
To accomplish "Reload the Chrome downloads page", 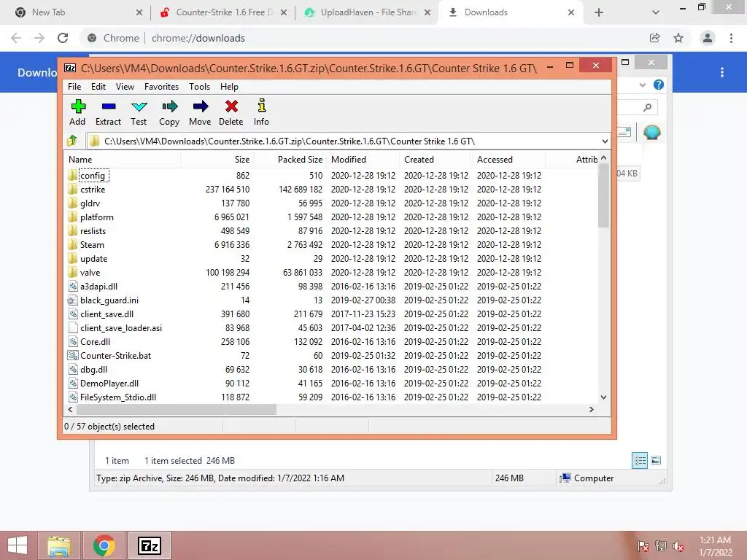I will click(x=63, y=38).
